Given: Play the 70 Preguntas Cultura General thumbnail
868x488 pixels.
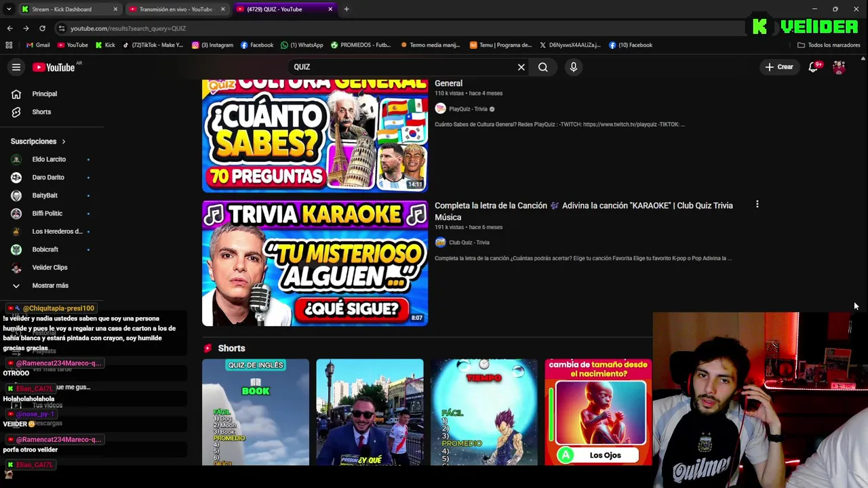Looking at the screenshot, I should (315, 136).
